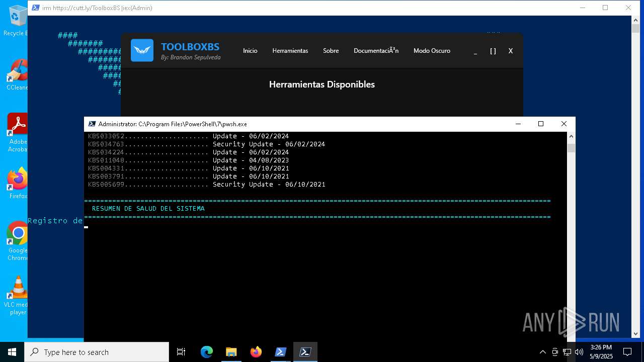Click background PowerShell scroll down arrow
The height and width of the screenshot is (362, 644).
coord(635,333)
